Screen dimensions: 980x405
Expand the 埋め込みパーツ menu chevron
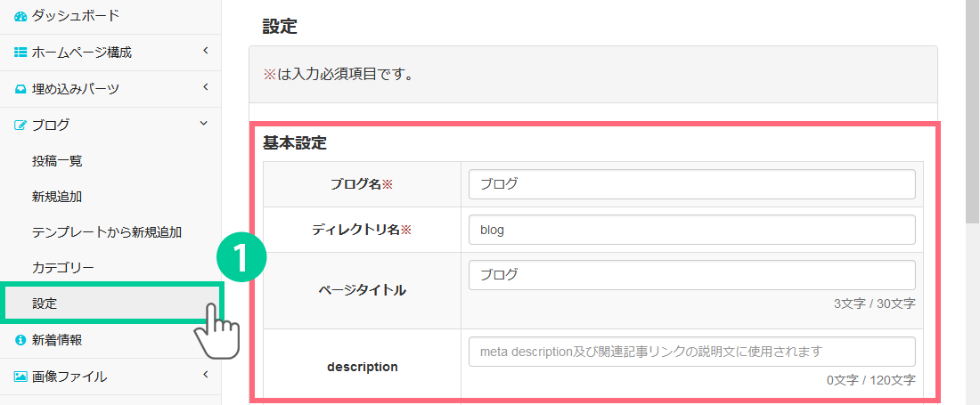[204, 88]
